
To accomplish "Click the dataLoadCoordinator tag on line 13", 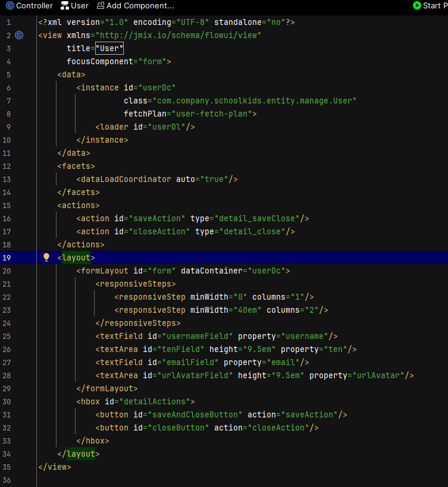I will (124, 179).
